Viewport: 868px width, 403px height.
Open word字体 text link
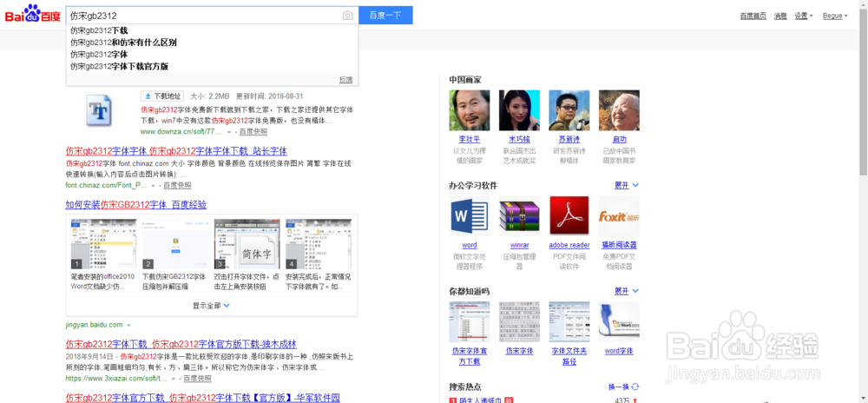tap(619, 351)
